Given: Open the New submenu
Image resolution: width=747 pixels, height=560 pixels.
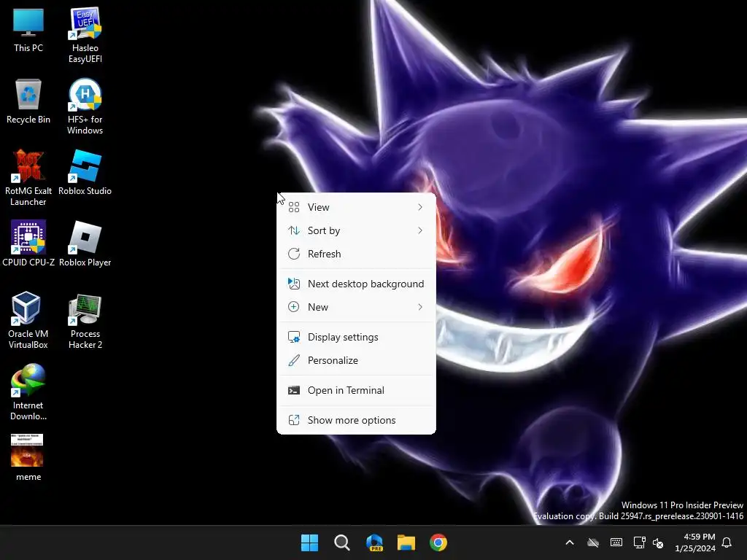Looking at the screenshot, I should [356, 307].
